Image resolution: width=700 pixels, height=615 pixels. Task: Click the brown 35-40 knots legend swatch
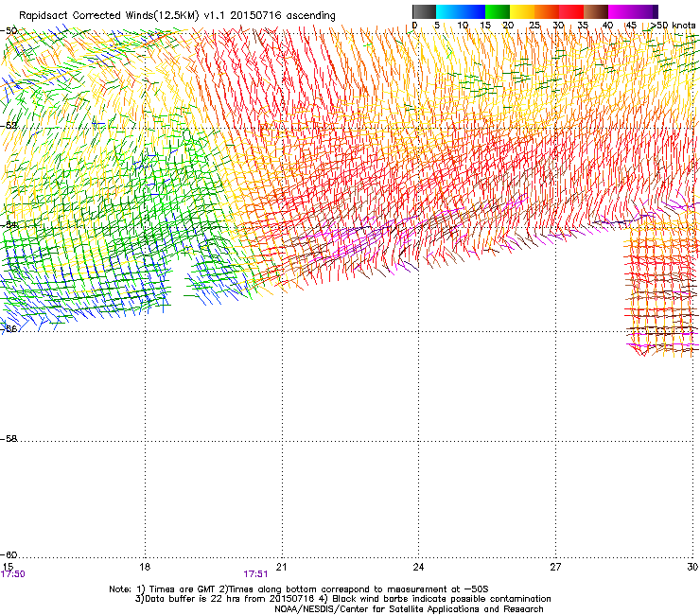tap(596, 11)
